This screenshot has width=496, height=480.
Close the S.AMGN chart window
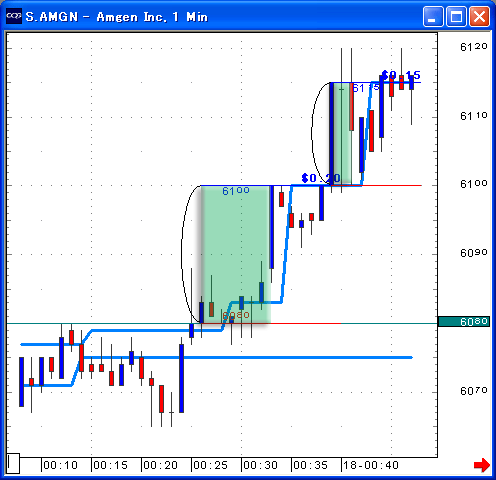[479, 16]
